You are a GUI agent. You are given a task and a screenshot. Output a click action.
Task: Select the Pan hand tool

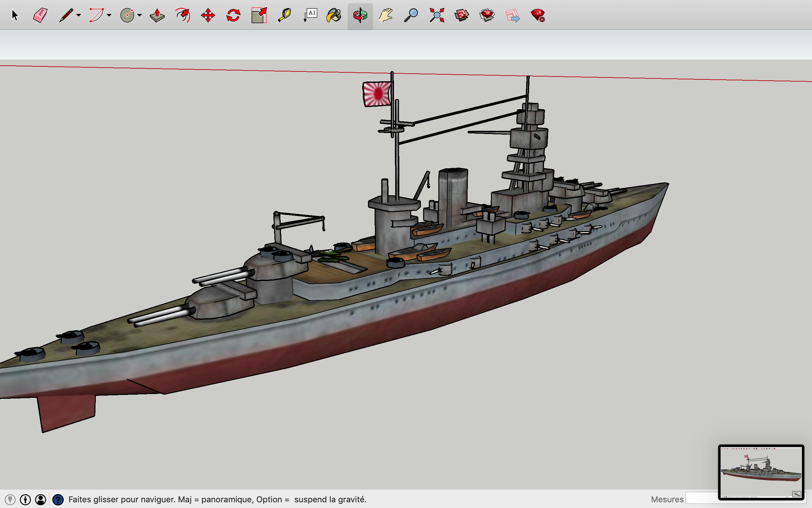point(385,15)
